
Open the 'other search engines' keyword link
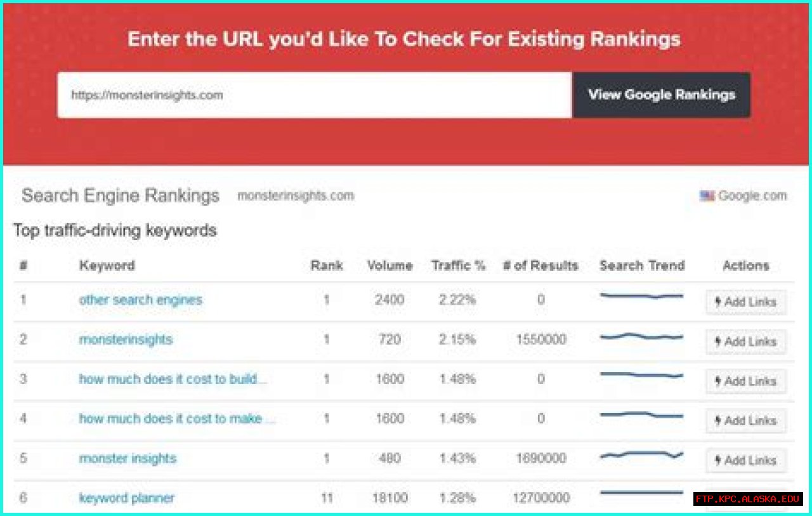141,300
